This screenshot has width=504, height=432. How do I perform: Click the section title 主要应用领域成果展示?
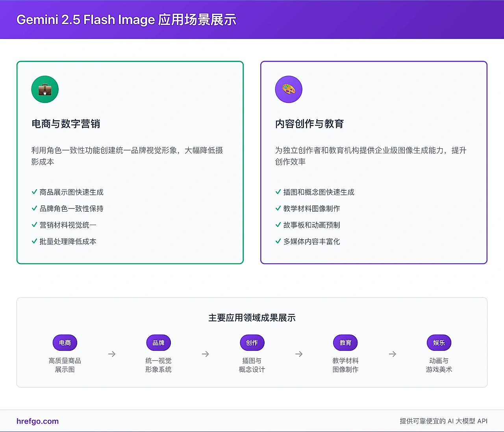(x=252, y=318)
